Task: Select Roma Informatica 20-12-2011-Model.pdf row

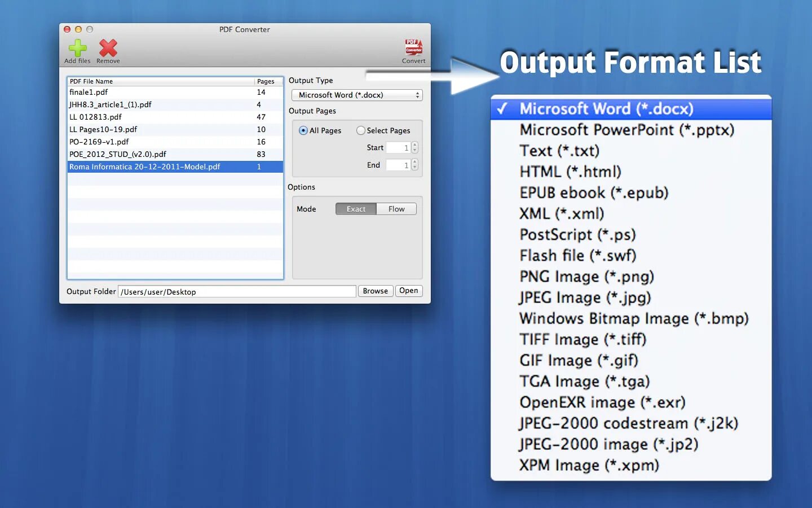Action: (x=175, y=167)
